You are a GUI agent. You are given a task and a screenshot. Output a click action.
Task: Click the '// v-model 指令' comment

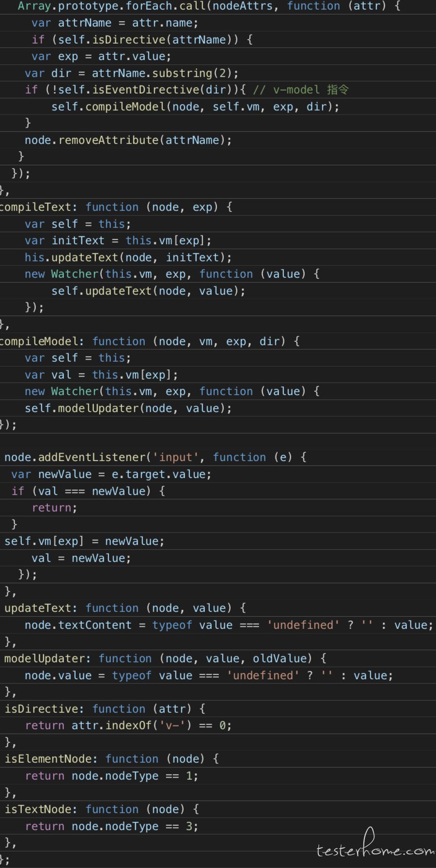tap(300, 90)
